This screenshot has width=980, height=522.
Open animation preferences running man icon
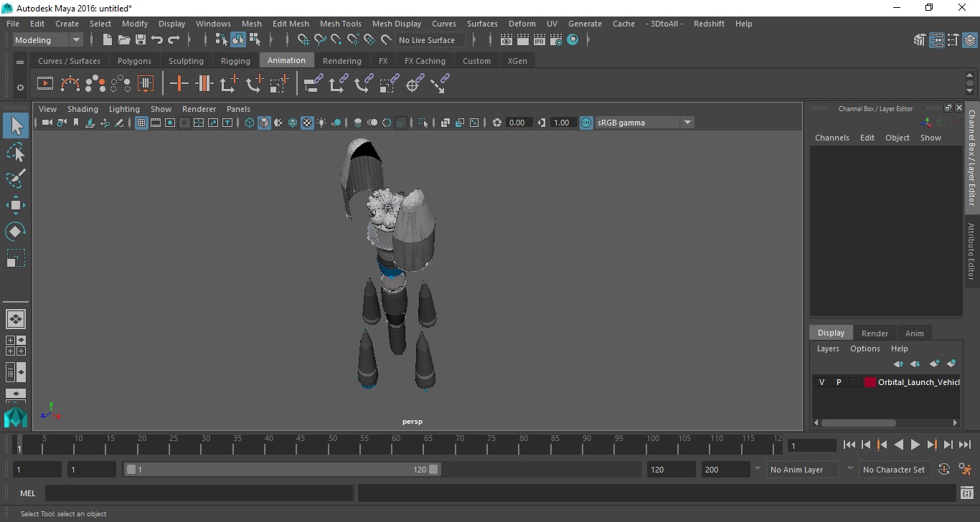click(965, 470)
